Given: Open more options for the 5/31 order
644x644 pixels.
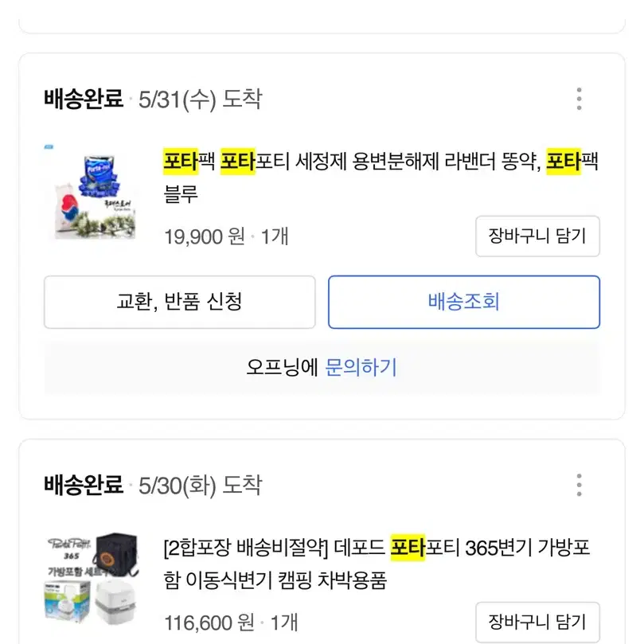Looking at the screenshot, I should [579, 99].
